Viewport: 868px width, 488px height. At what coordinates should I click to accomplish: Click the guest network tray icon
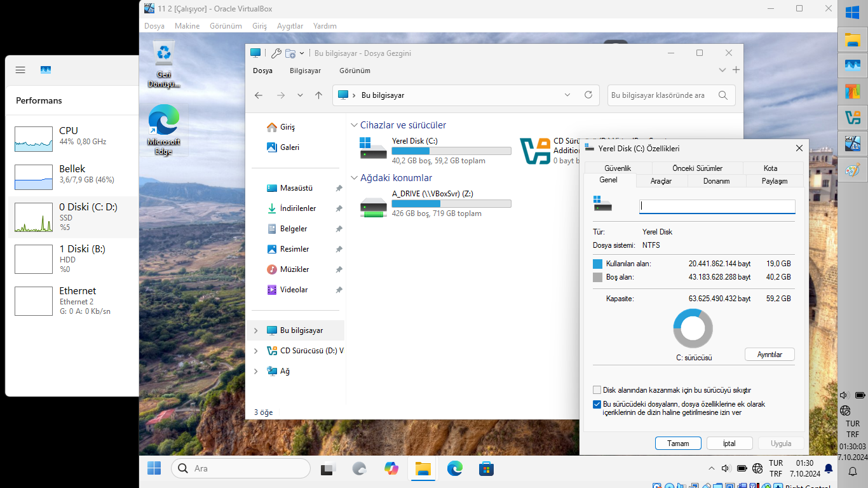click(757, 468)
